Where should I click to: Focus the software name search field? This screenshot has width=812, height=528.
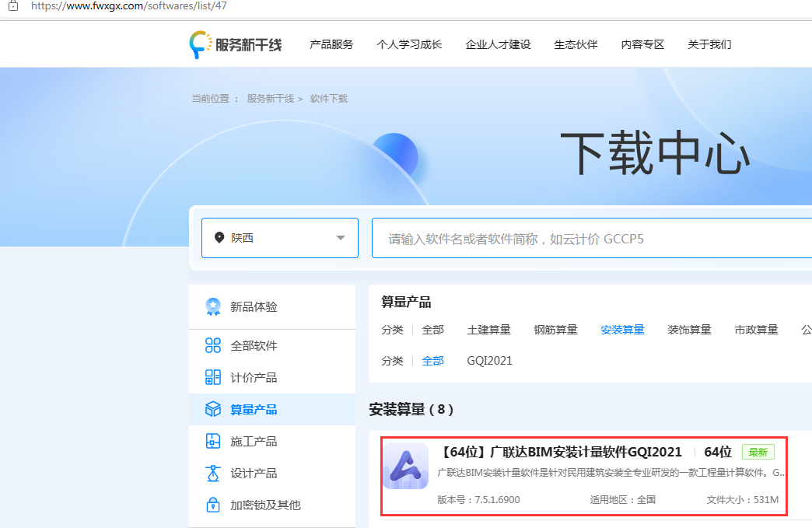pyautogui.click(x=591, y=238)
